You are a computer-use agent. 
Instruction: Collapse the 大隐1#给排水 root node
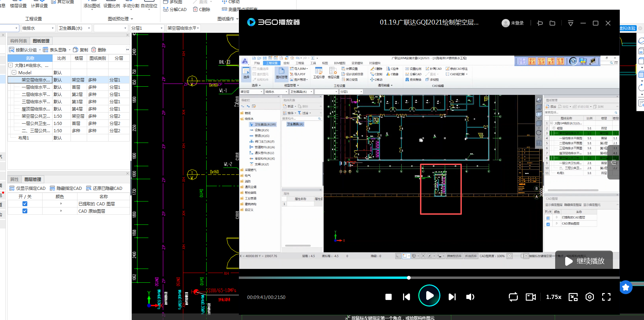click(x=11, y=65)
